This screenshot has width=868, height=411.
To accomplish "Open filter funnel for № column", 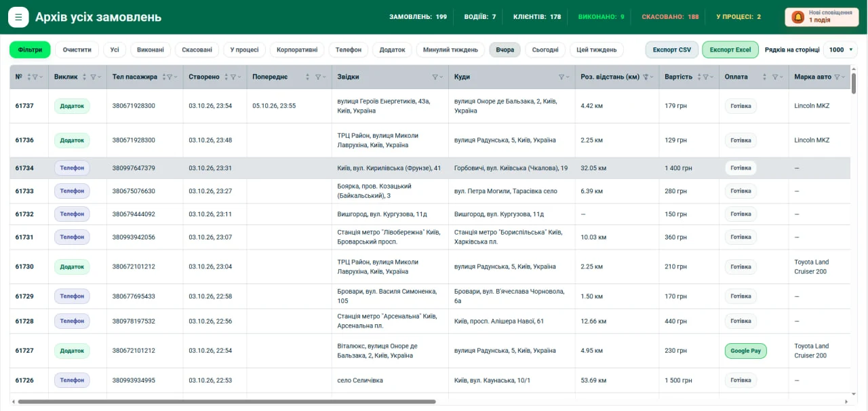I will point(36,77).
